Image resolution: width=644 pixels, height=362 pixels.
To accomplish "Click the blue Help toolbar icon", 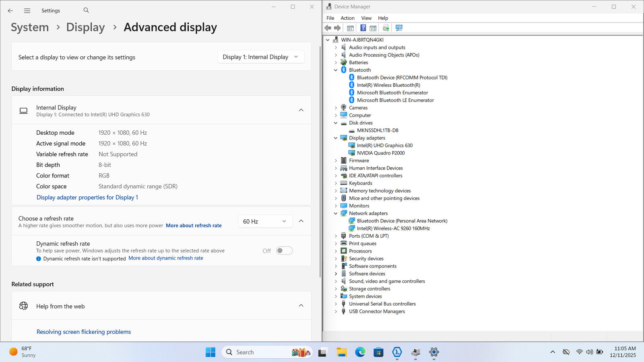I will point(363,28).
